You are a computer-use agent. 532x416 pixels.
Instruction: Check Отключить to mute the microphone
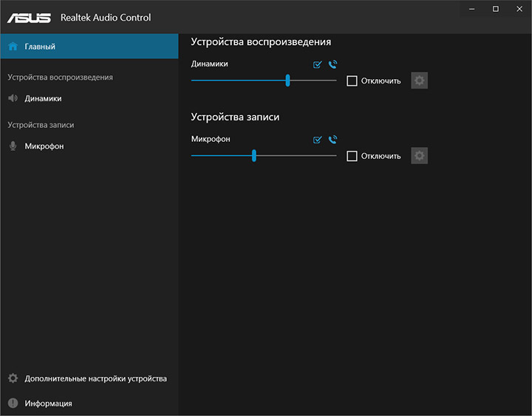click(x=352, y=156)
